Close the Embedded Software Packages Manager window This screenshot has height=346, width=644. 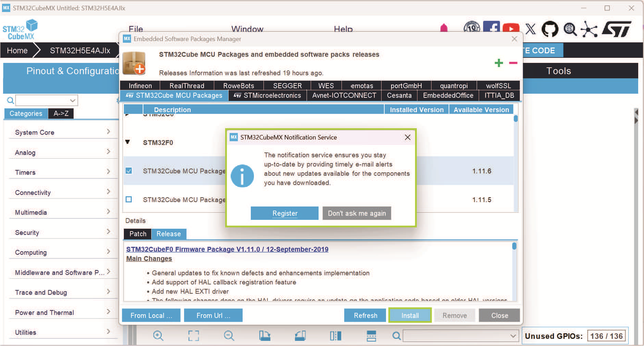514,39
